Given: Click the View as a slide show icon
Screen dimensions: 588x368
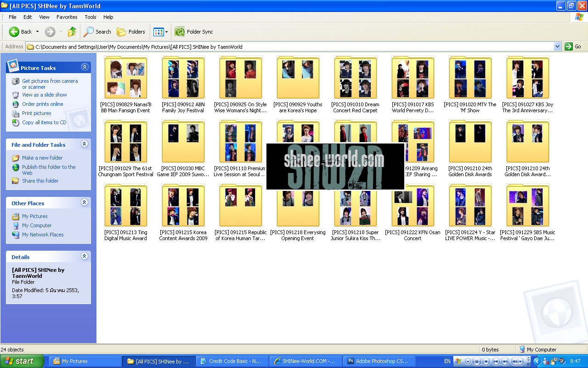Looking at the screenshot, I should 16,95.
